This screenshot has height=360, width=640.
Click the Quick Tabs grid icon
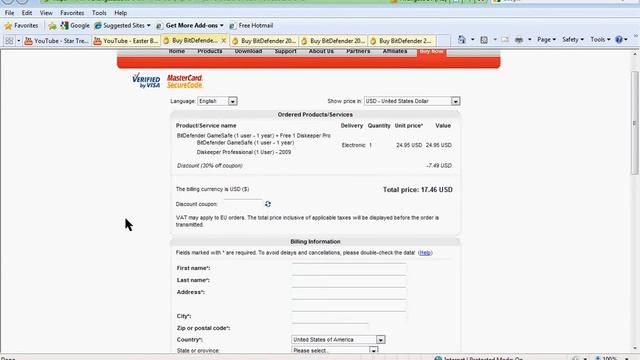click(x=9, y=40)
